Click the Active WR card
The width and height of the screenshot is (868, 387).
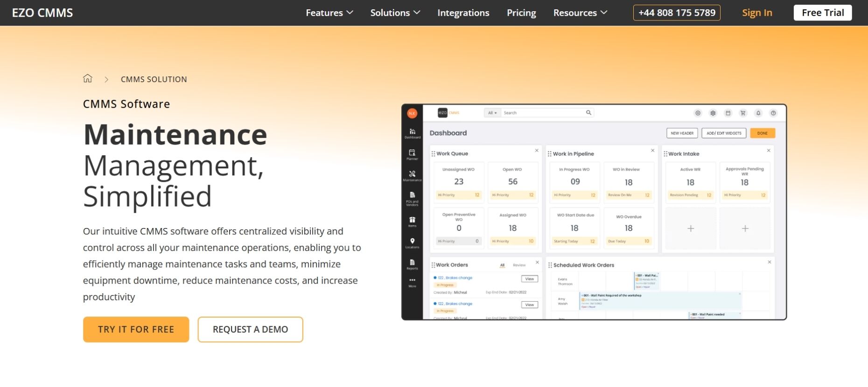(691, 182)
